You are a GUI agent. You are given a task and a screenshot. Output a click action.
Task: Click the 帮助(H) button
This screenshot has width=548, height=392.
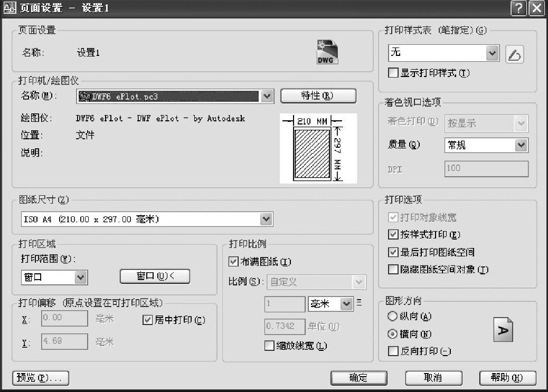[507, 378]
